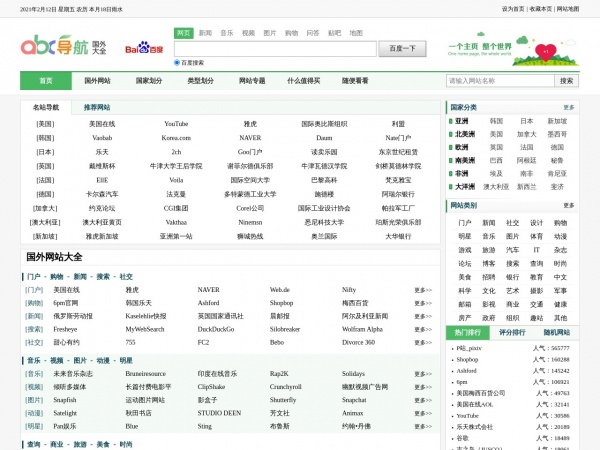Open the NAVER link in the 韩国 row
Screen dimensions: 600x450
click(x=250, y=138)
